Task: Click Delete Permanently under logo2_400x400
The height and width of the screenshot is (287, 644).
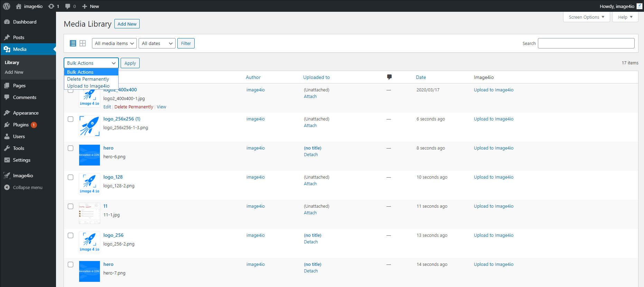Action: [x=134, y=107]
